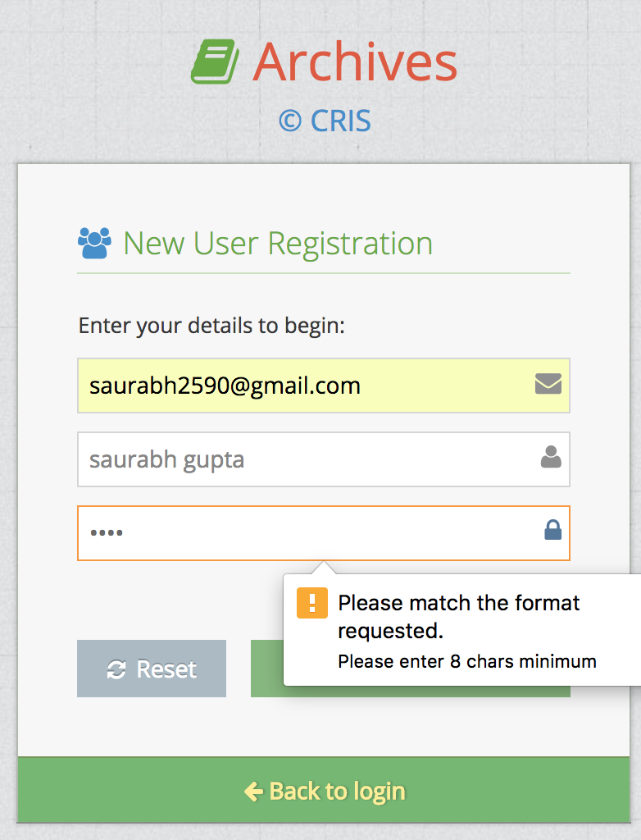Viewport: 641px width, 840px height.
Task: Click the blue users group icon
Action: pos(95,243)
